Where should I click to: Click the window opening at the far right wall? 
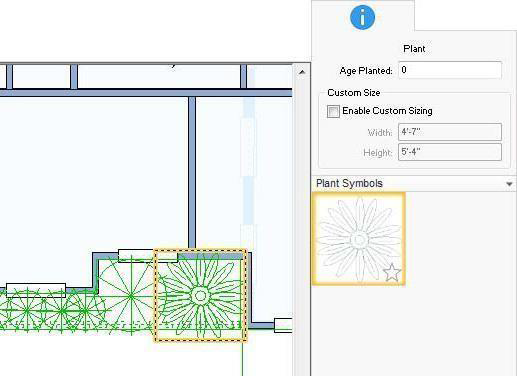tap(283, 325)
